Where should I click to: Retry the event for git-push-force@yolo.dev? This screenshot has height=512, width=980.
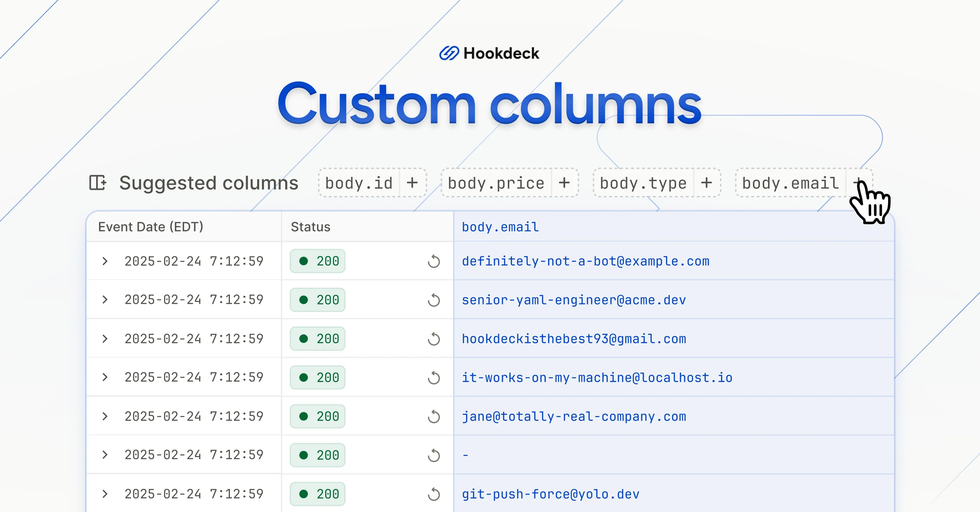point(434,494)
